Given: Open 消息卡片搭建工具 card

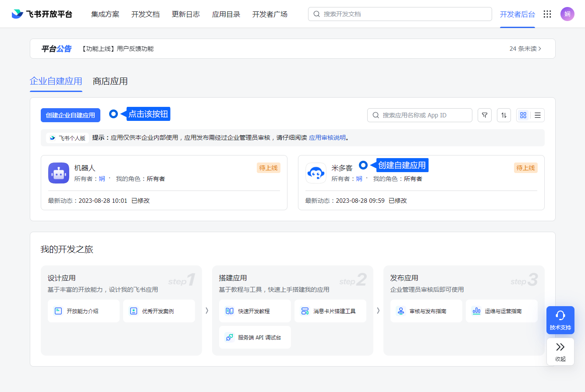Looking at the screenshot, I should [x=330, y=311].
